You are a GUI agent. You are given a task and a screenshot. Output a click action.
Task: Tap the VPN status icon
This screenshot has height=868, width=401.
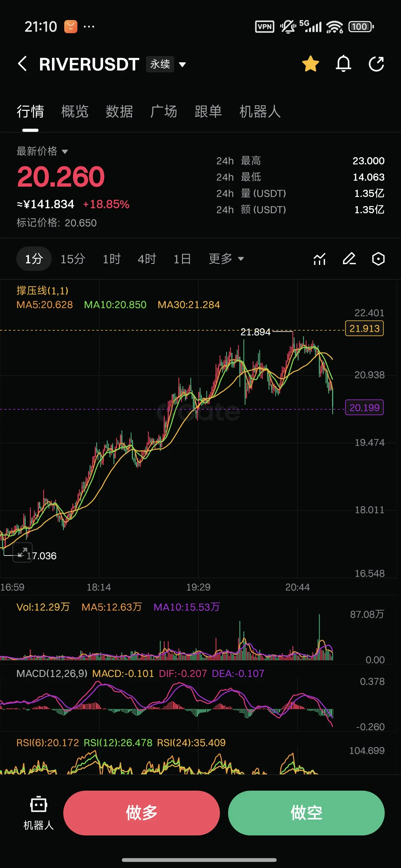264,27
